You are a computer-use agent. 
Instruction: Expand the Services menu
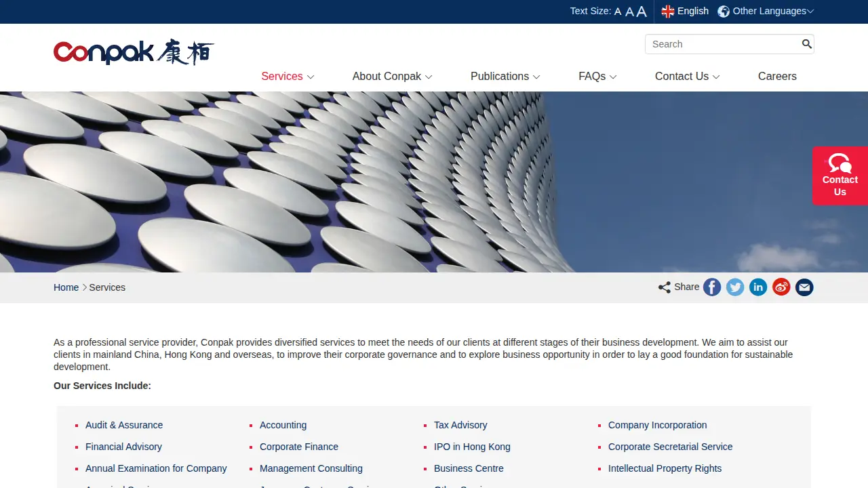tap(288, 77)
